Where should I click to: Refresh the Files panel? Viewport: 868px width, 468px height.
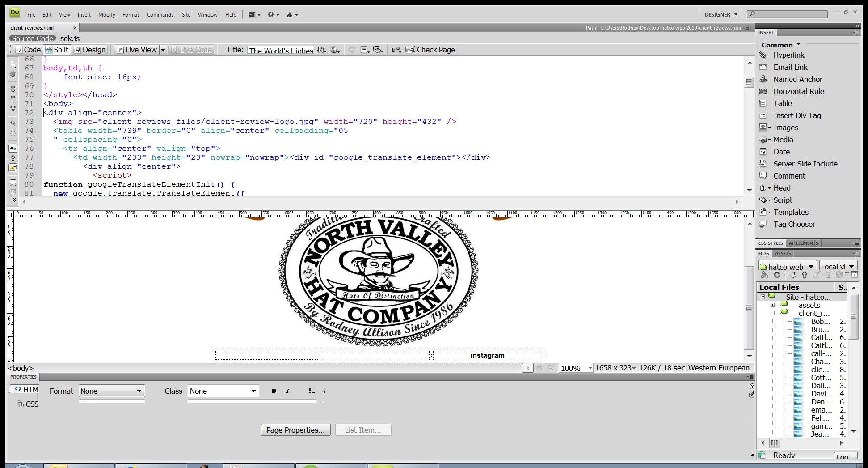click(x=777, y=275)
